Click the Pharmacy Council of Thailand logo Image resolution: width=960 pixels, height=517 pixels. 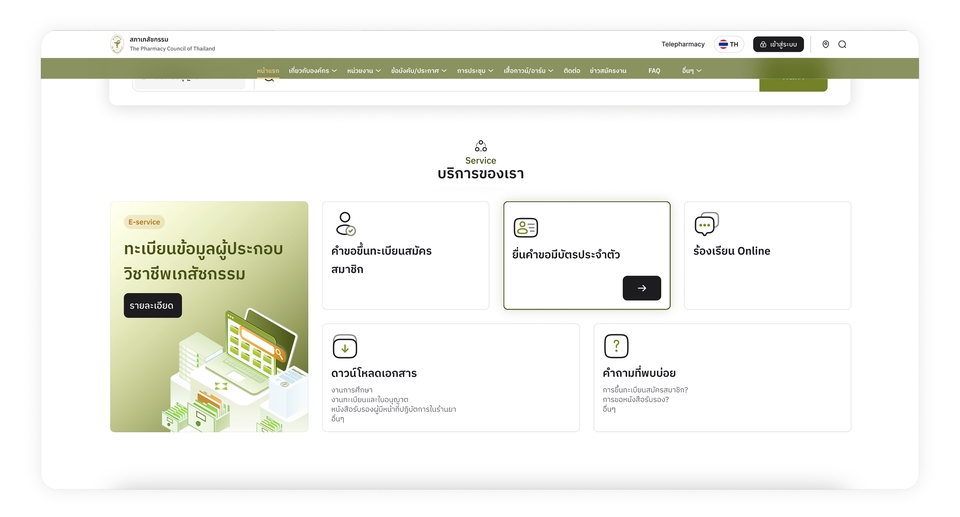tap(117, 44)
